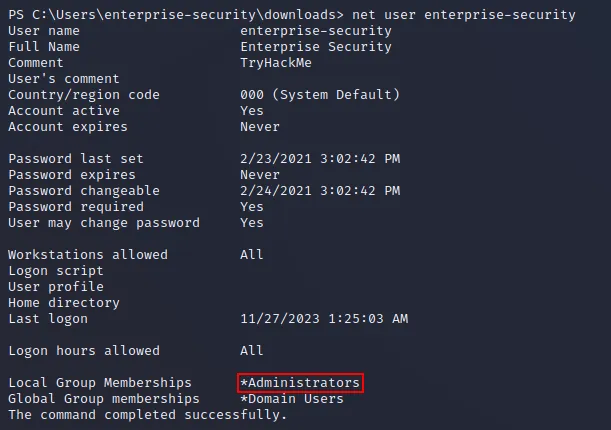Click the Password expires Never value
The image size is (611, 430).
coord(260,175)
